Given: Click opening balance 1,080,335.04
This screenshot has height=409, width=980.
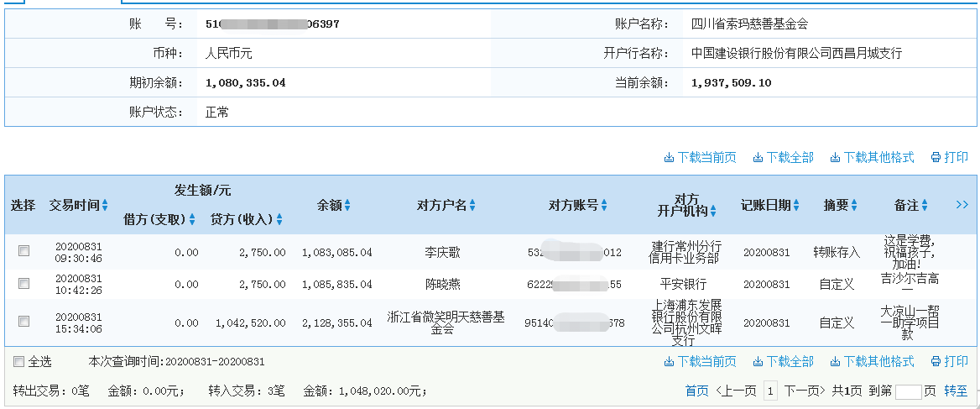Looking at the screenshot, I should tap(246, 82).
